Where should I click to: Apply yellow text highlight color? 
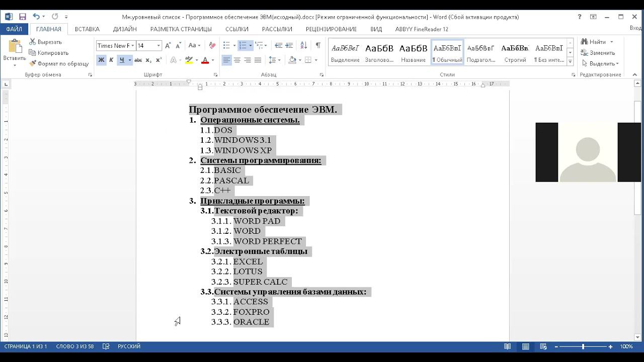tap(189, 60)
